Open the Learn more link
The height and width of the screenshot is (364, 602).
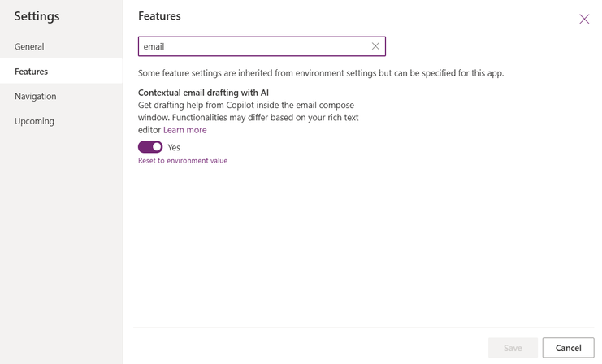pos(184,130)
